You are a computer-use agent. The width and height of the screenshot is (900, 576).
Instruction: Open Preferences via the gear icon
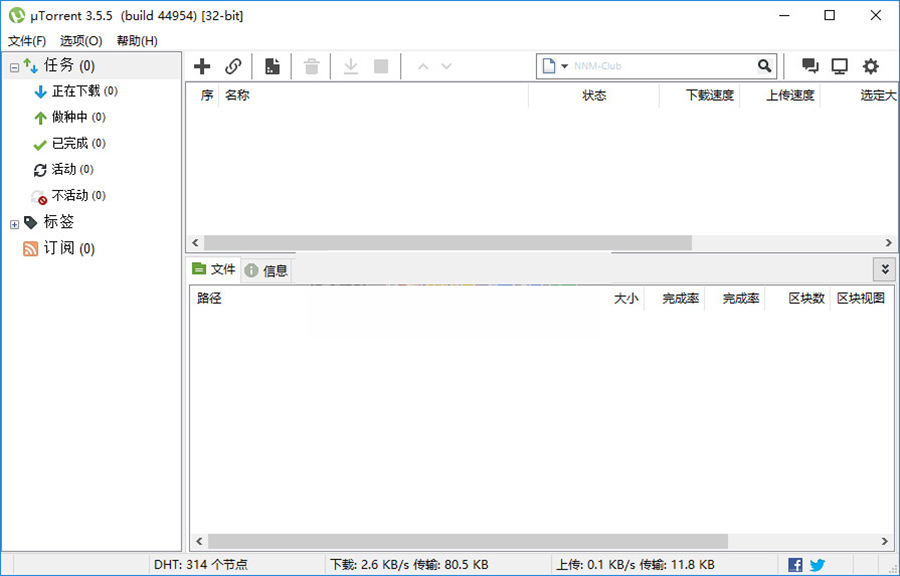[871, 67]
